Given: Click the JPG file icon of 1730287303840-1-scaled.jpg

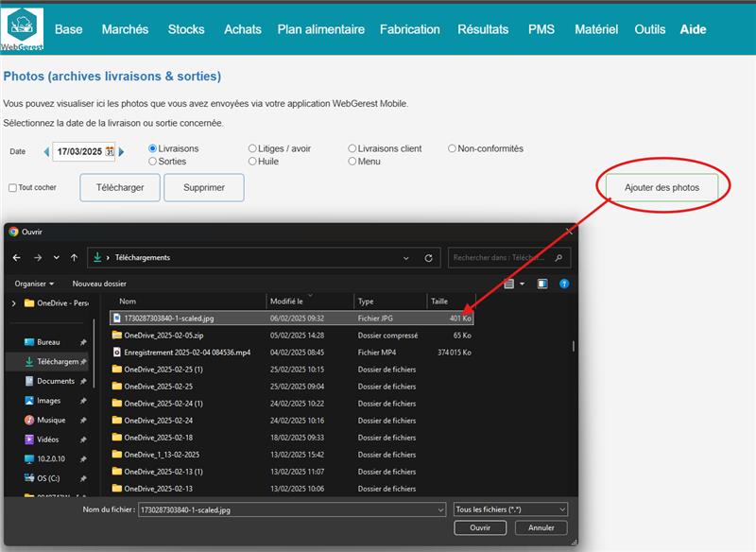Looking at the screenshot, I should click(x=116, y=319).
